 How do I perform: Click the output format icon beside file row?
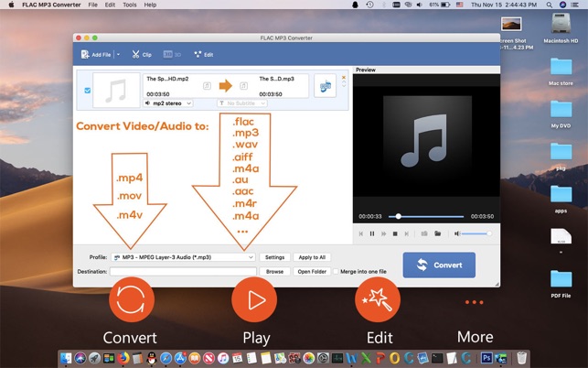[x=325, y=86]
